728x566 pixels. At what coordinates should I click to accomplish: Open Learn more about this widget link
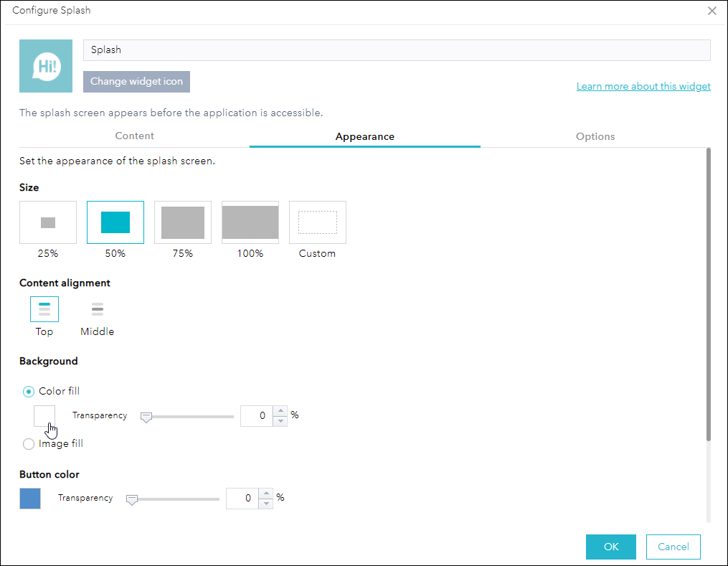643,86
